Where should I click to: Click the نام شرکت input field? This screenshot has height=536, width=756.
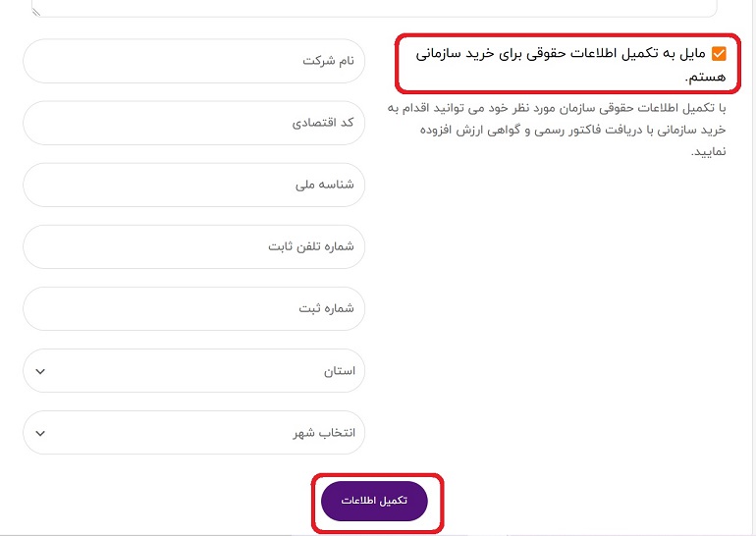(x=193, y=61)
